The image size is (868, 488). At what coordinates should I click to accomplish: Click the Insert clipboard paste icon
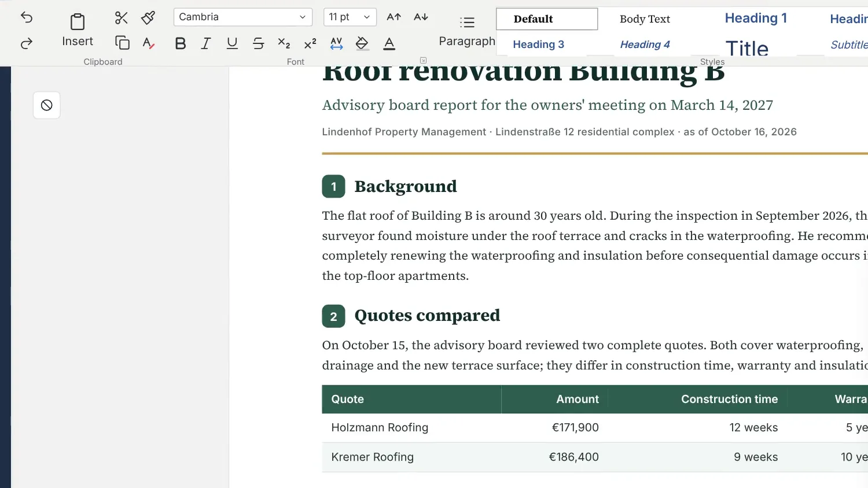click(x=78, y=22)
